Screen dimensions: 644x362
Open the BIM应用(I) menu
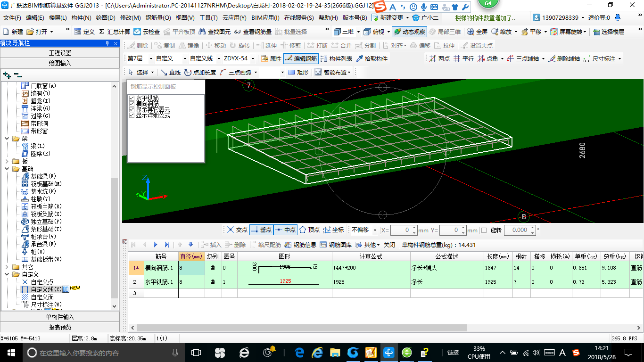click(265, 18)
